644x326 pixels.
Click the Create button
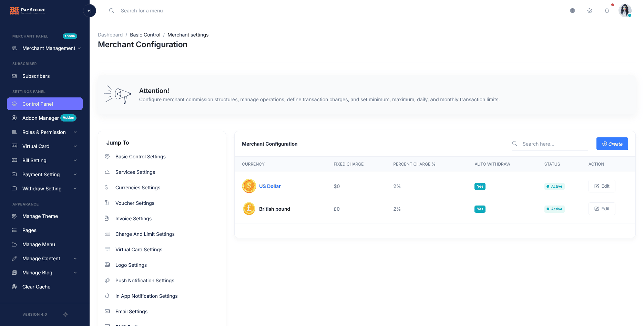pyautogui.click(x=612, y=144)
